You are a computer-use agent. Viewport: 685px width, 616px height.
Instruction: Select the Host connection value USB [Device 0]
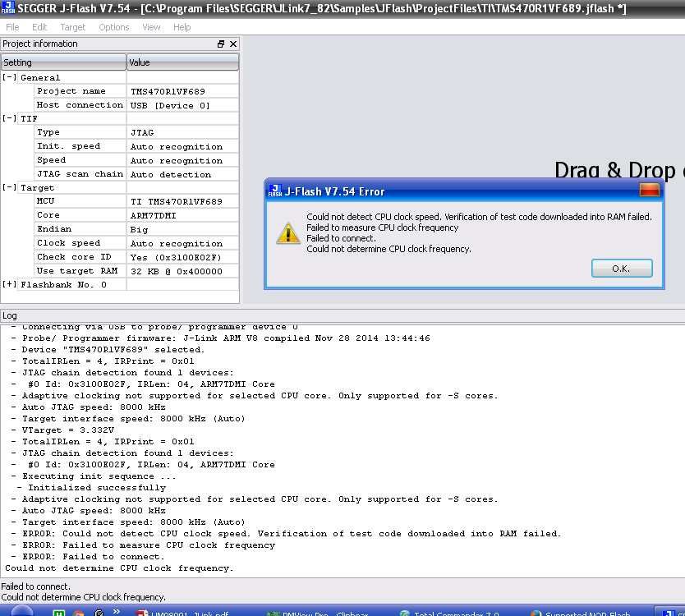click(x=170, y=105)
